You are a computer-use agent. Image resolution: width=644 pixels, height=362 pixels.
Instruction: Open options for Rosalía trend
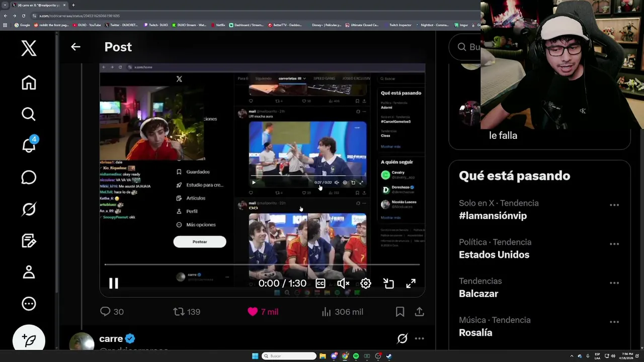(614, 322)
